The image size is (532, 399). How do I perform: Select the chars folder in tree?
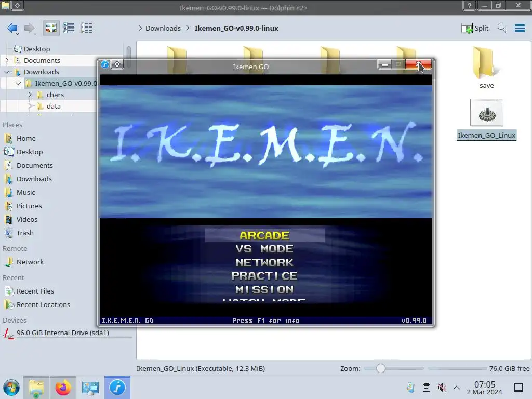pos(55,95)
